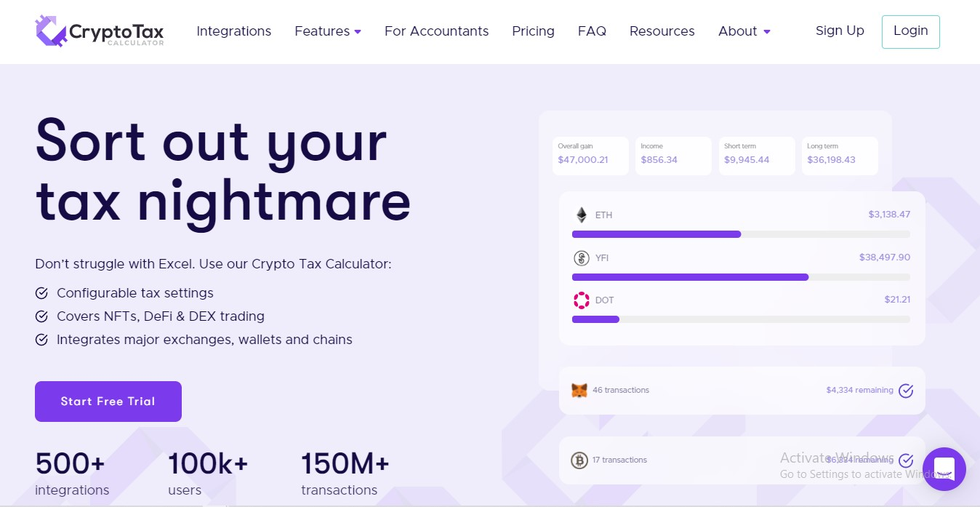Open the Resources page
This screenshot has height=507, width=980.
pos(662,31)
